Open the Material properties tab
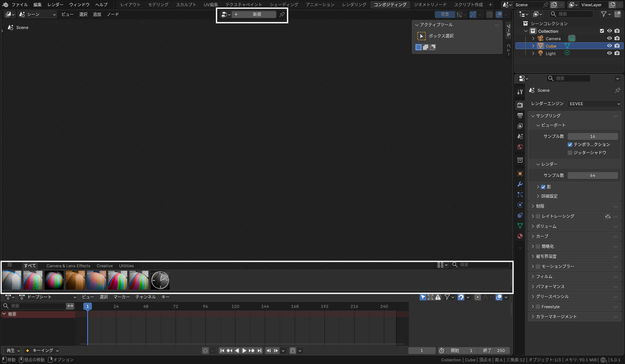This screenshot has width=625, height=364. (520, 236)
